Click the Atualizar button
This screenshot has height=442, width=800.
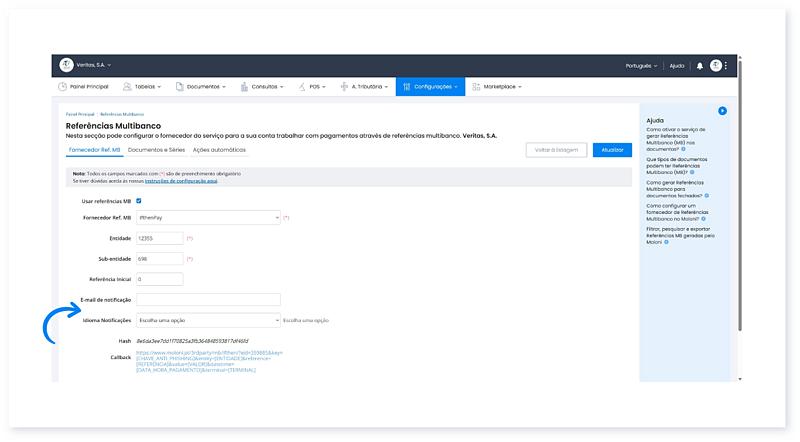tap(612, 150)
